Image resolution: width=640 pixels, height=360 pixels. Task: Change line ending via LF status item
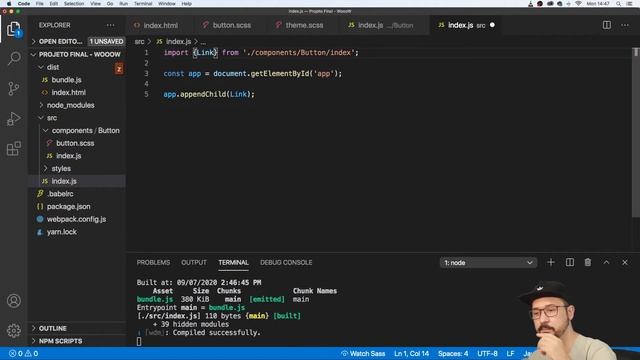point(510,353)
